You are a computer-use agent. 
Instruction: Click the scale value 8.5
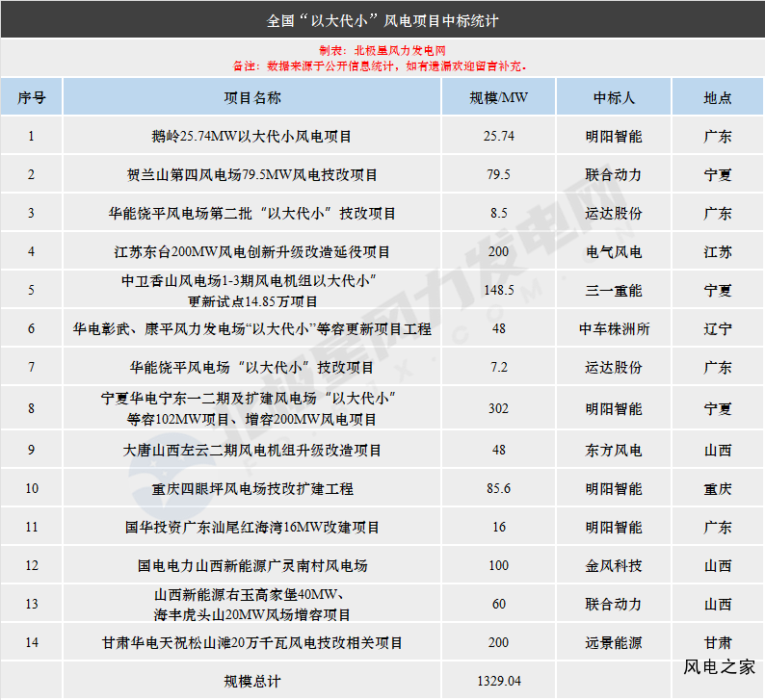click(499, 213)
